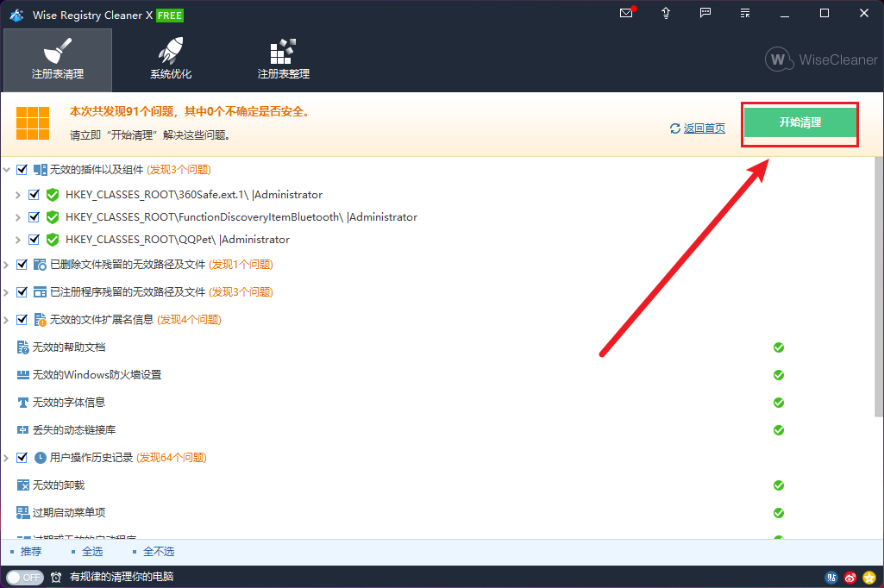884x588 pixels.
Task: Select the 推荐 recommended option
Action: [x=31, y=551]
